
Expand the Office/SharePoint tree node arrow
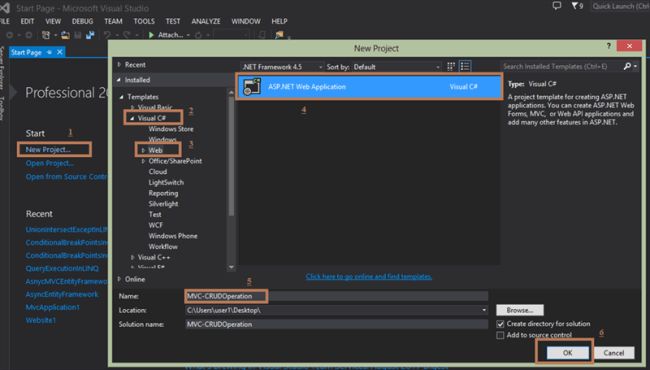tap(143, 161)
